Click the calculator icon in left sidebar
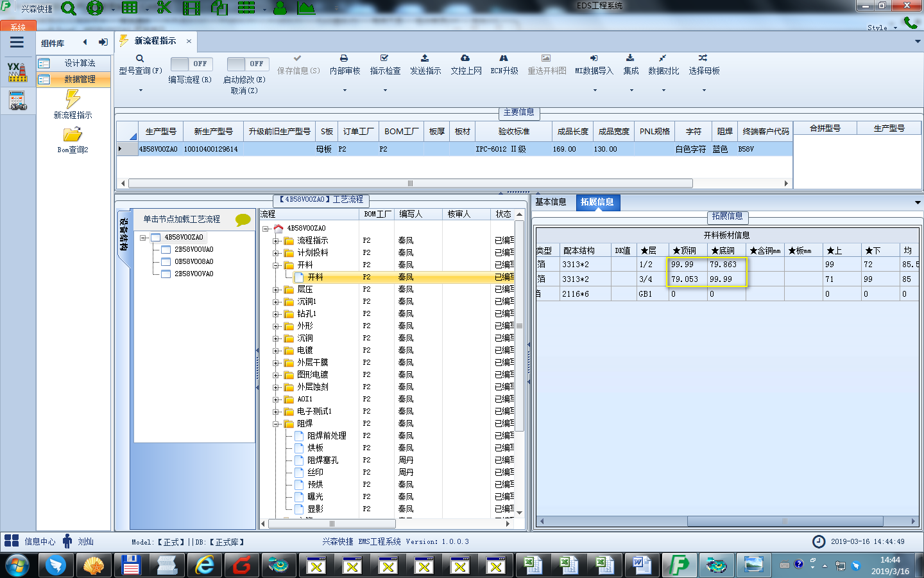 [x=17, y=101]
